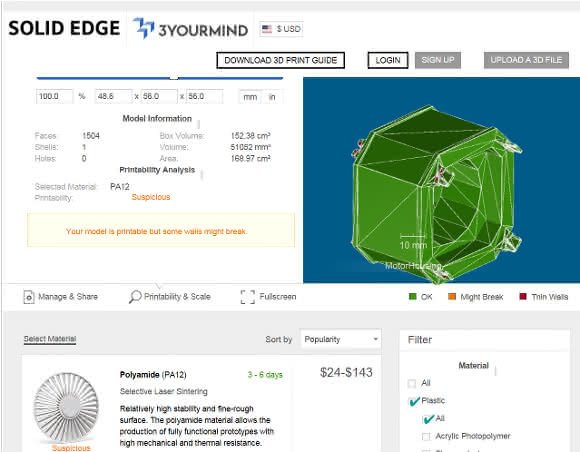Click the SOLID EDGE logo

point(64,28)
